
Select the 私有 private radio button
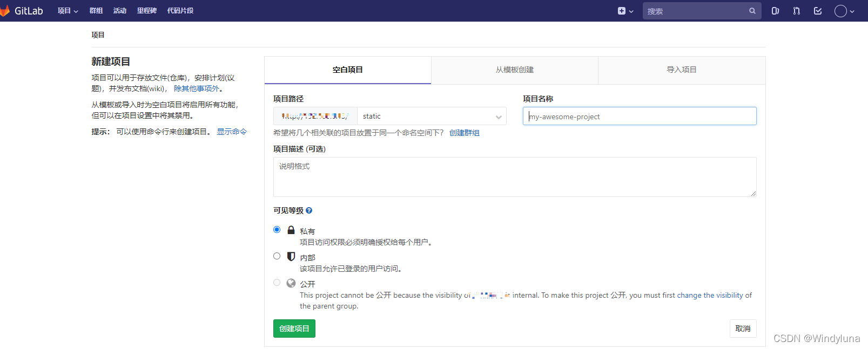277,230
